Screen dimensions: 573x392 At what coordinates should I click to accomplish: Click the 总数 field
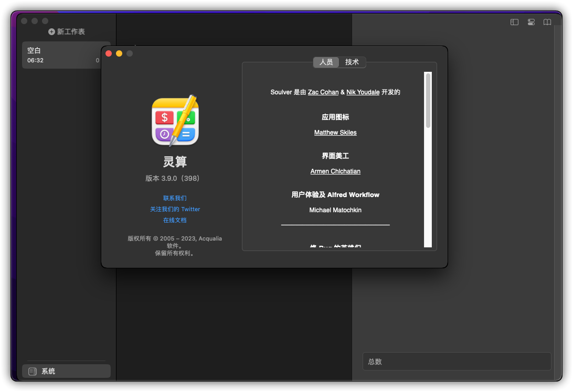pos(457,361)
